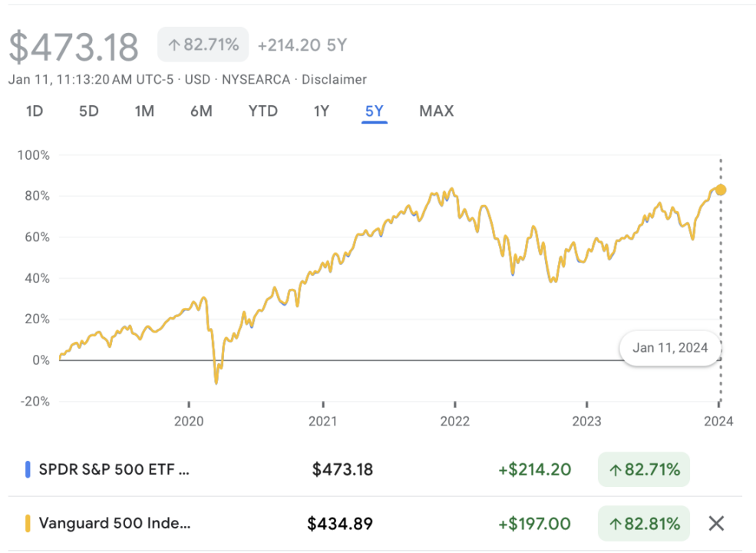
Task: Switch chart to MAX range
Action: tap(437, 111)
